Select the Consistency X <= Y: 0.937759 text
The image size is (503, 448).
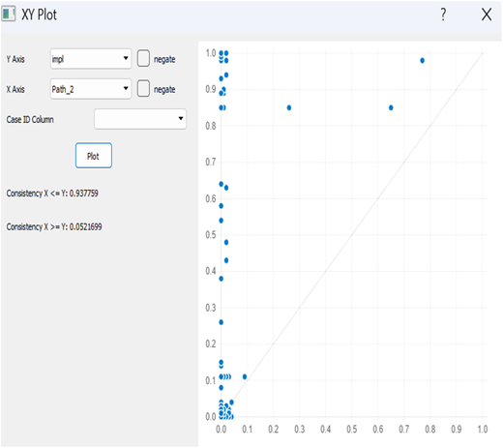(x=52, y=194)
